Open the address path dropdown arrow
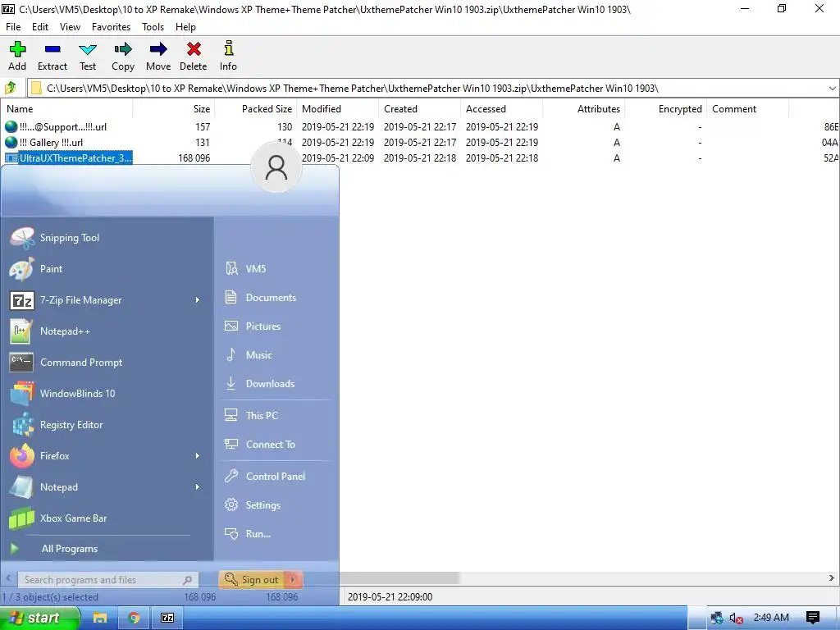The image size is (840, 630). point(832,89)
